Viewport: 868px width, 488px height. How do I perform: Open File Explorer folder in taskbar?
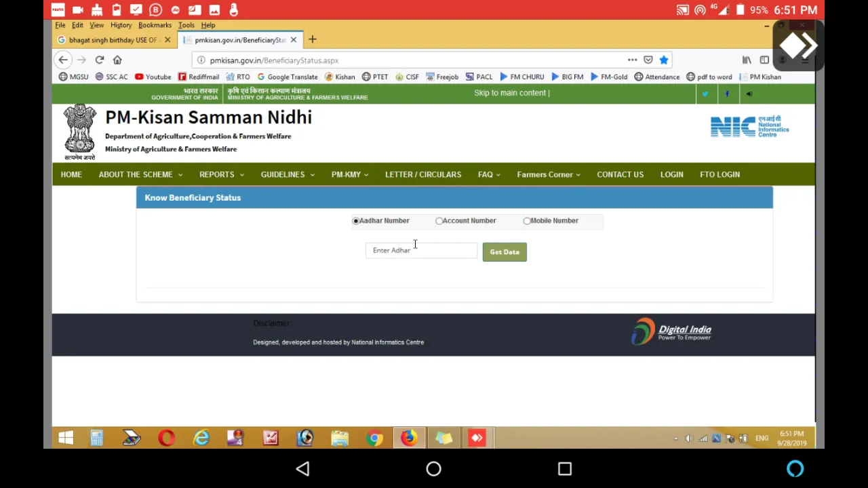point(340,439)
